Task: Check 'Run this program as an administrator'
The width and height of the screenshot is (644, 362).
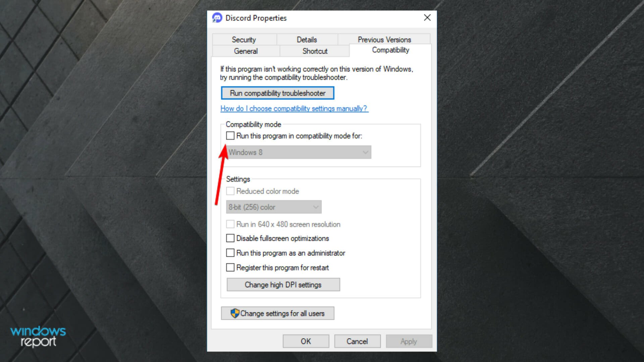Action: coord(230,253)
